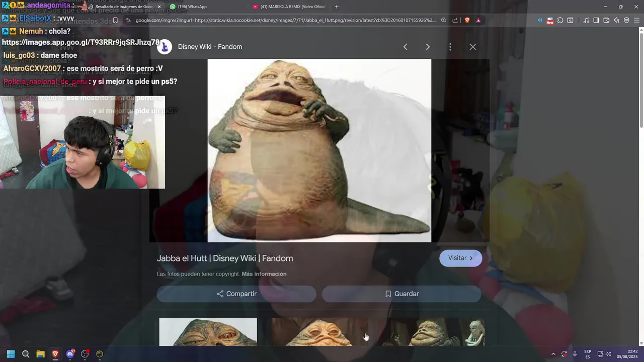Click the images.app.goo.gl chat link

click(80, 43)
